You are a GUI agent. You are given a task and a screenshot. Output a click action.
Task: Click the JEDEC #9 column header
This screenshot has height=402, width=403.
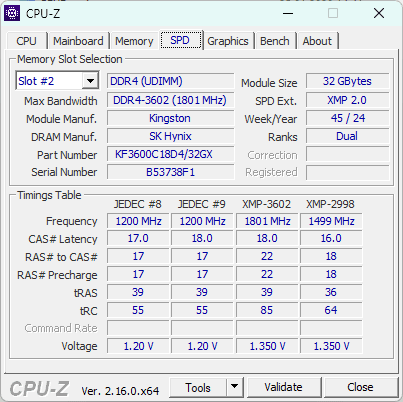pos(202,204)
